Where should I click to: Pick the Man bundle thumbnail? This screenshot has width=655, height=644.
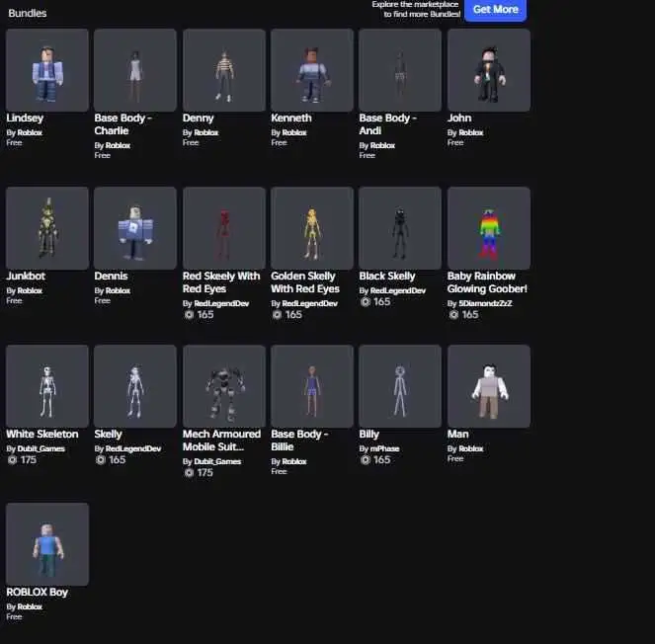click(x=489, y=386)
